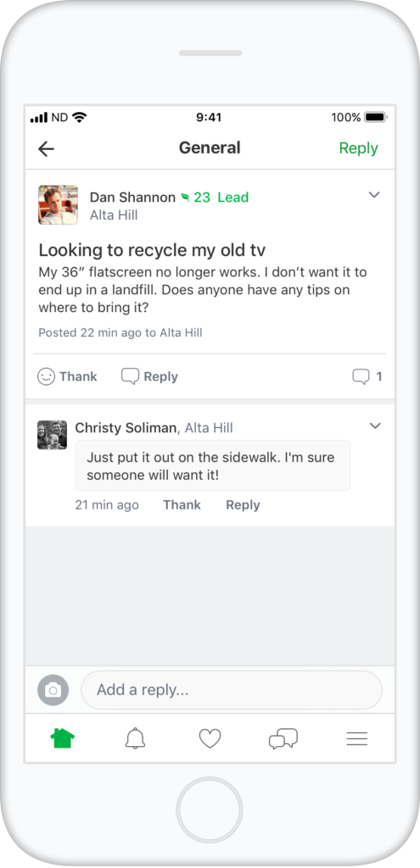Open the messages chat bubbles icon

[283, 738]
